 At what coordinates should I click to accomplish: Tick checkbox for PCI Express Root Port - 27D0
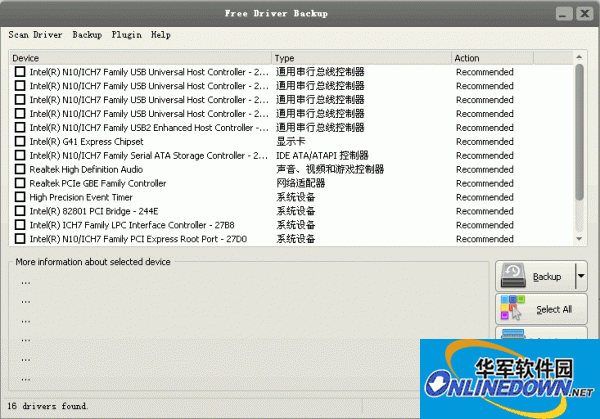coord(20,239)
